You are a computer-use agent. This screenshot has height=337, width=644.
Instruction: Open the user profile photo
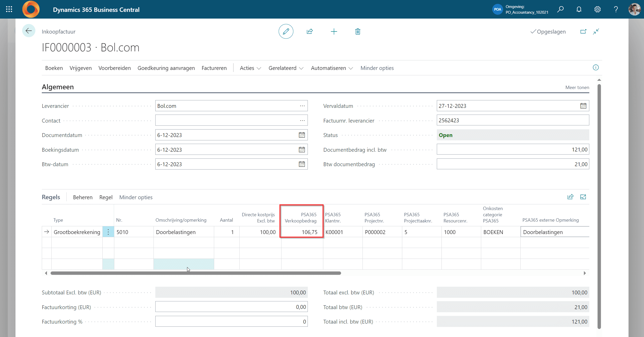pos(634,9)
